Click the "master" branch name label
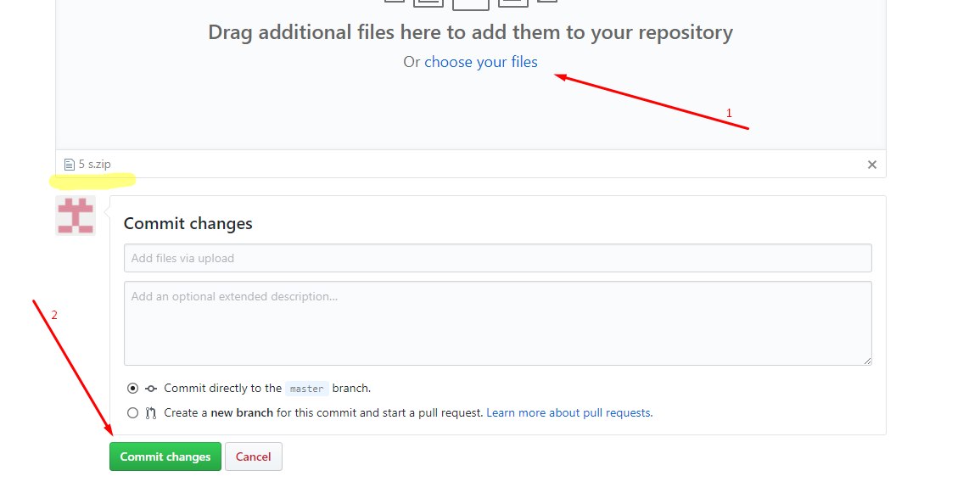The height and width of the screenshot is (493, 980). click(x=306, y=389)
